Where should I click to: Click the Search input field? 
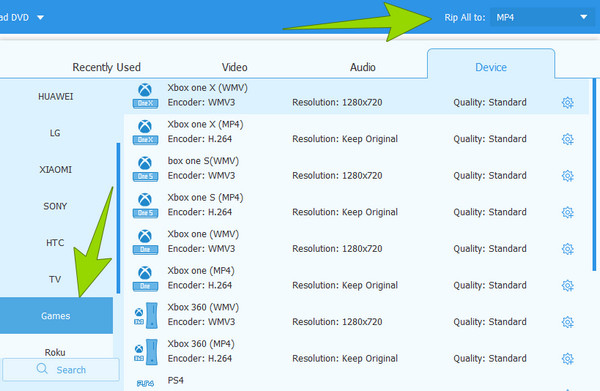pos(61,370)
